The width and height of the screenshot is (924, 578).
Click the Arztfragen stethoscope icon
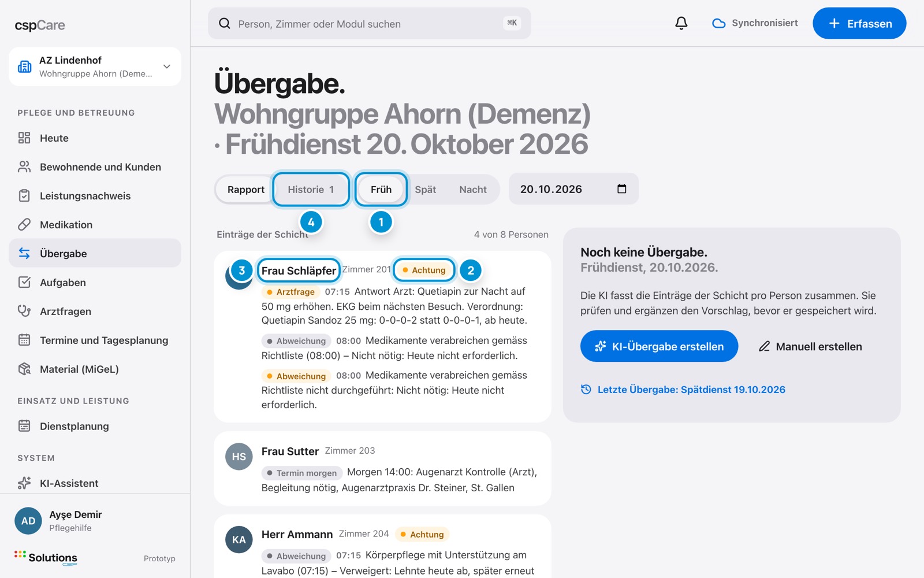pyautogui.click(x=24, y=311)
